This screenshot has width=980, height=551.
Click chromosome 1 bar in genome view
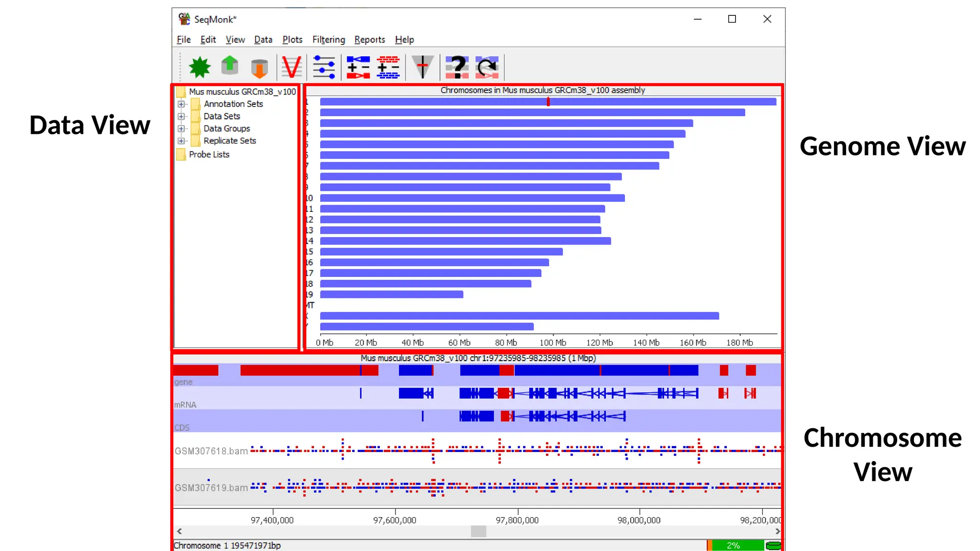pos(548,101)
